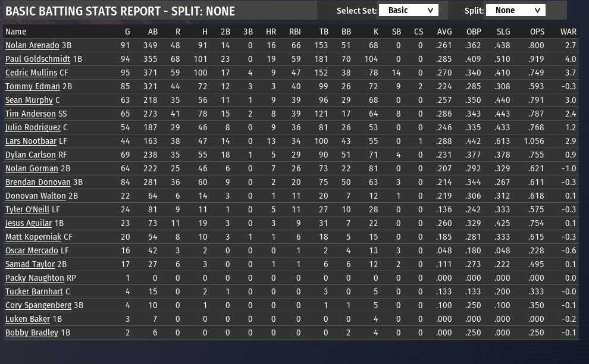Open Sean Murphy player link
The width and height of the screenshot is (589, 364).
tap(29, 100)
